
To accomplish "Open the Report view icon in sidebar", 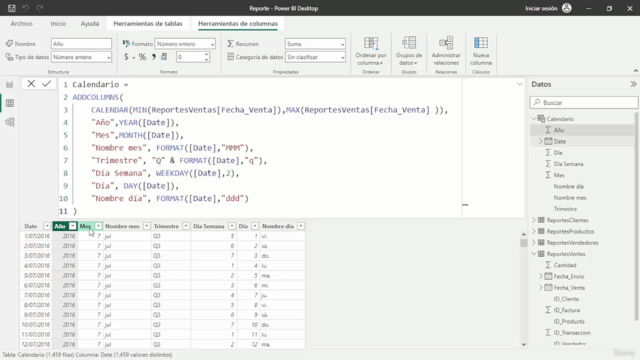I will tap(10, 84).
